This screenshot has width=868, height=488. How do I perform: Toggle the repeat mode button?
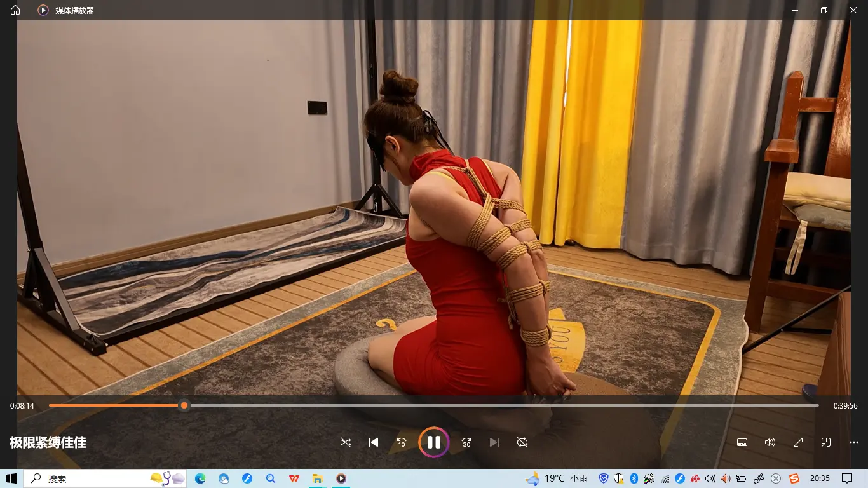tap(522, 442)
